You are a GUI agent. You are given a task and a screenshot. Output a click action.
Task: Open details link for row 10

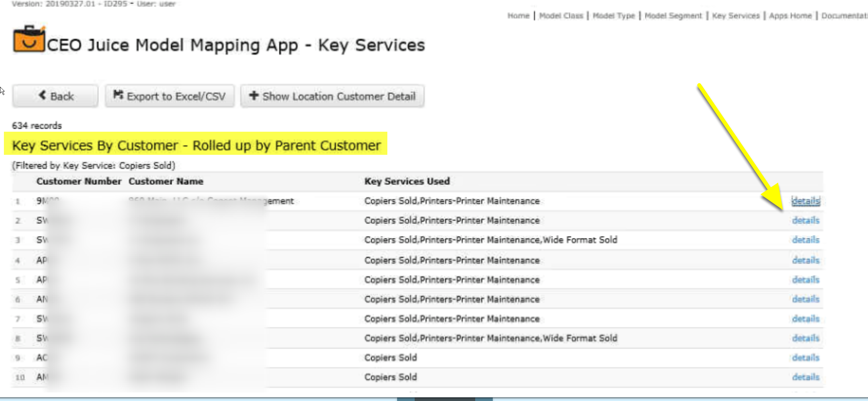pos(806,377)
